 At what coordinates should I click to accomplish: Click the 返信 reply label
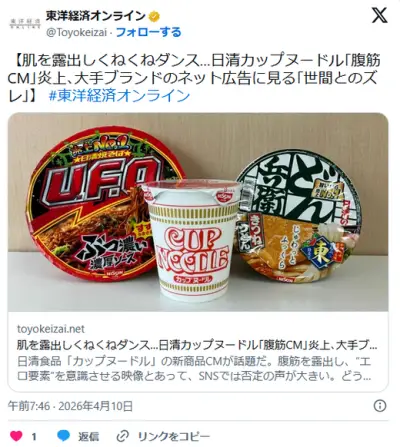(88, 436)
